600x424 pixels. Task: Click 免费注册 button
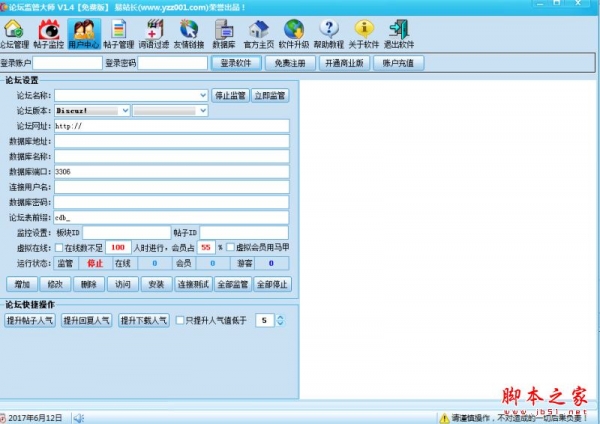tap(290, 63)
